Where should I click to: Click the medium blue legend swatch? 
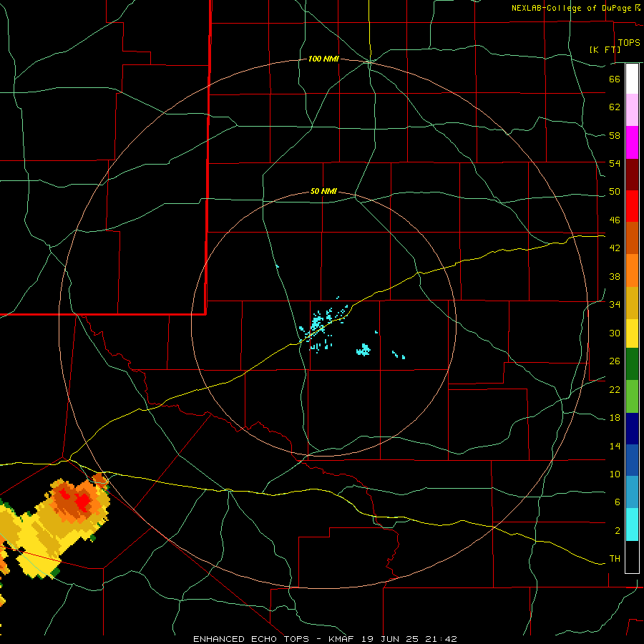click(632, 460)
